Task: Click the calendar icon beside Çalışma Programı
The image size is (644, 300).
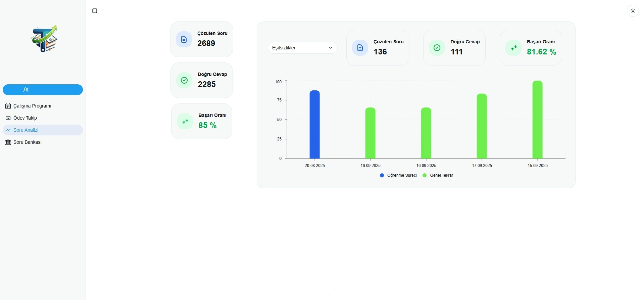Action: click(8, 106)
